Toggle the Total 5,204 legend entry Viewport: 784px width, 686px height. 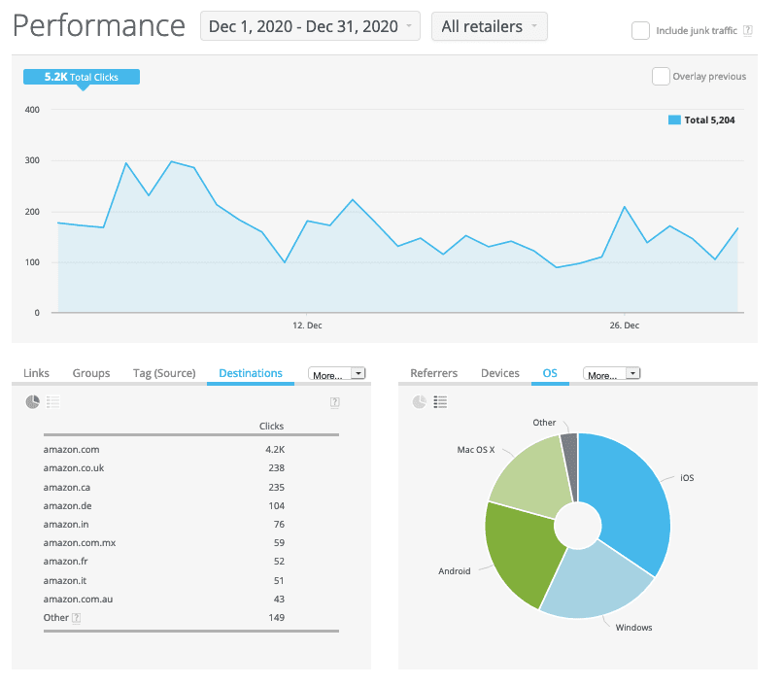[x=701, y=120]
